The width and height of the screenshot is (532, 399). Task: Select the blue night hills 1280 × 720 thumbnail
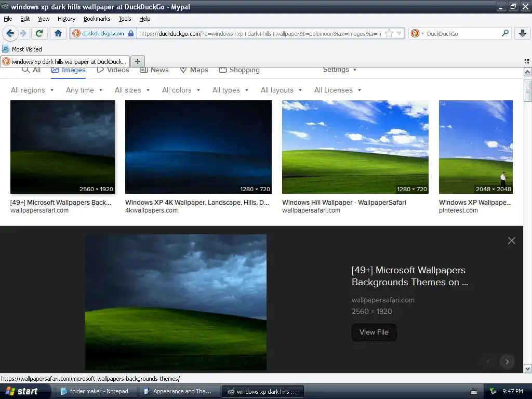(x=198, y=147)
